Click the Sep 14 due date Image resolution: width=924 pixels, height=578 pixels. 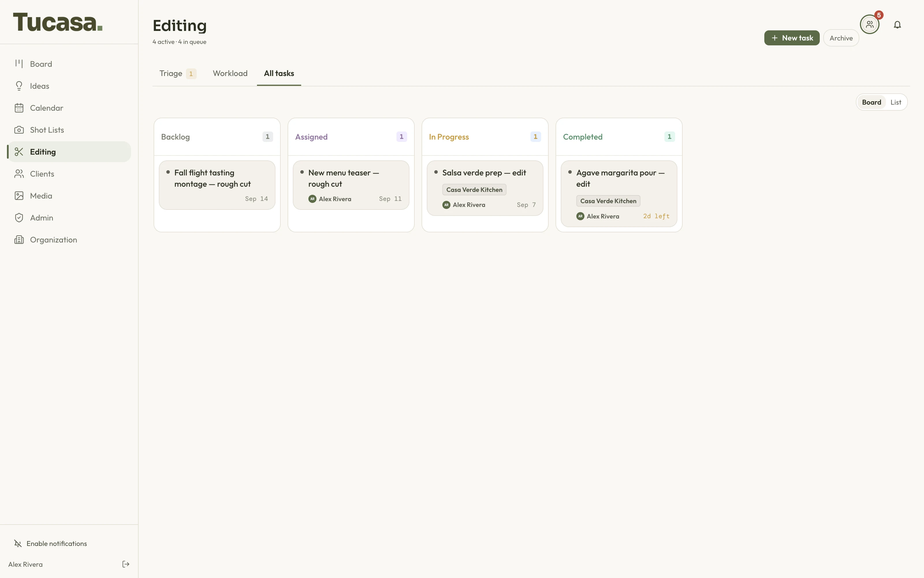[x=257, y=199]
